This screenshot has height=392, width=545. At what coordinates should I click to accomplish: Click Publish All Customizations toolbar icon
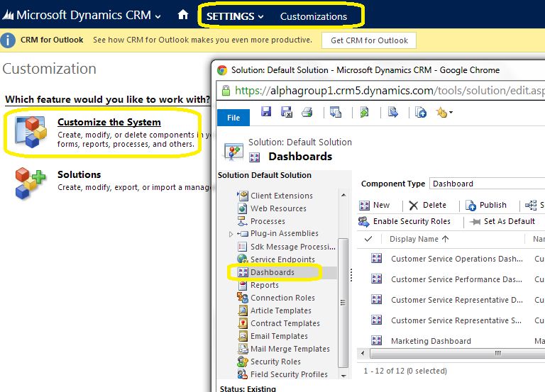(421, 112)
